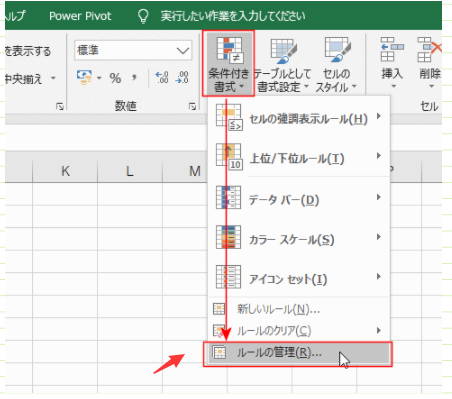Select セルの強調表示ルール(H) menu item

click(x=298, y=117)
